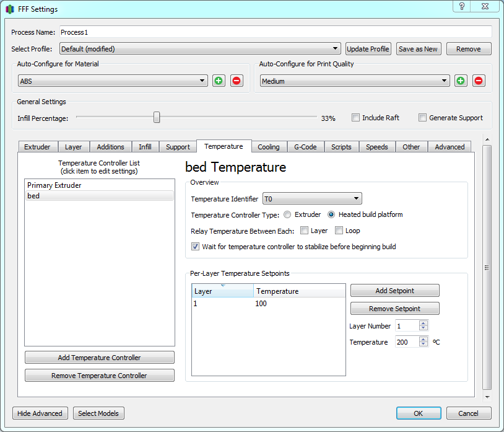504x432 pixels.
Task: Go to the Advanced tab
Action: point(450,147)
